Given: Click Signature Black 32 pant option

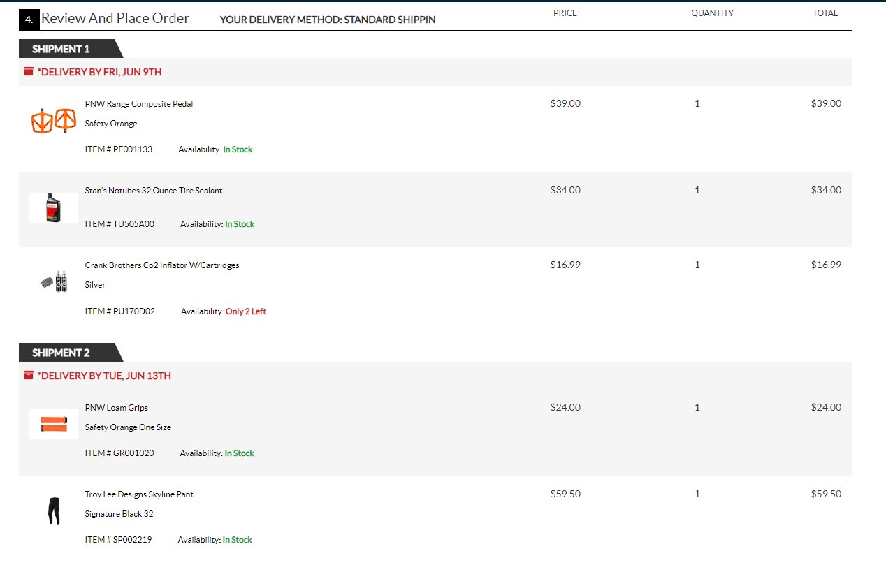Looking at the screenshot, I should (x=119, y=514).
